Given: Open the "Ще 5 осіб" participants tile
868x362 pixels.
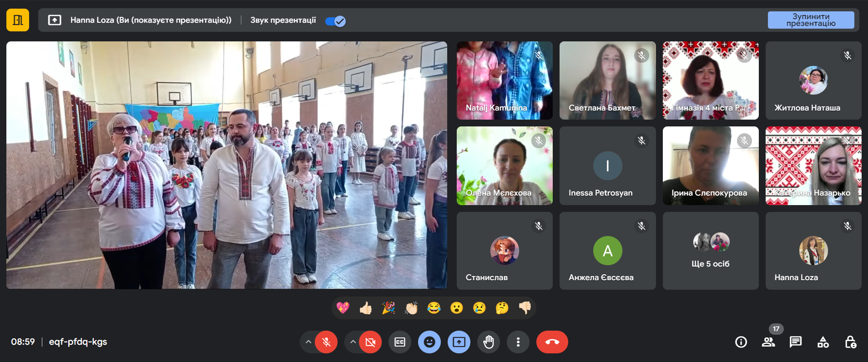Looking at the screenshot, I should (711, 251).
